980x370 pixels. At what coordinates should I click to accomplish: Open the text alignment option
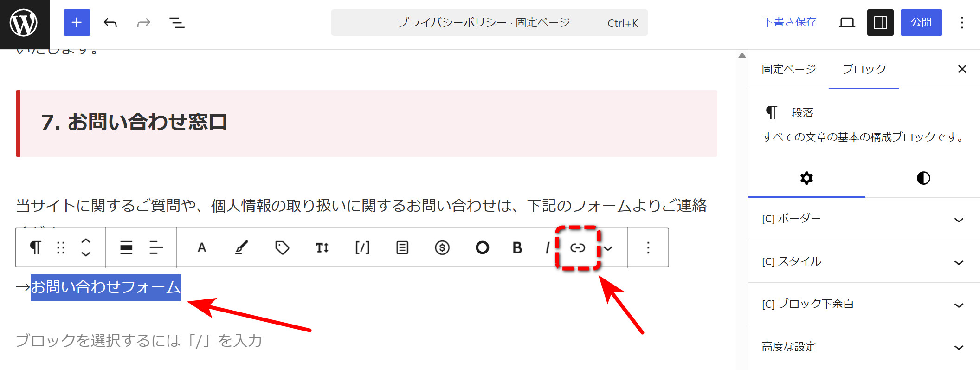point(156,248)
